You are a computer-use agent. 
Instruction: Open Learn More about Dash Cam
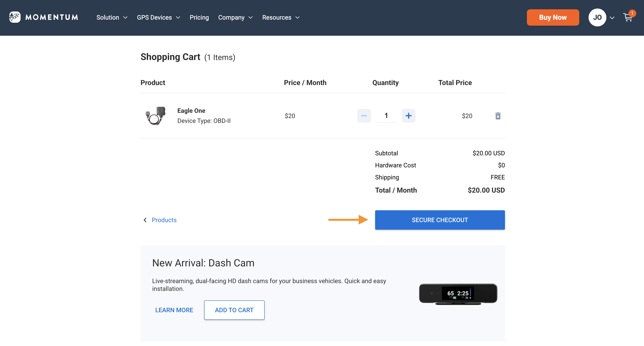coord(174,310)
